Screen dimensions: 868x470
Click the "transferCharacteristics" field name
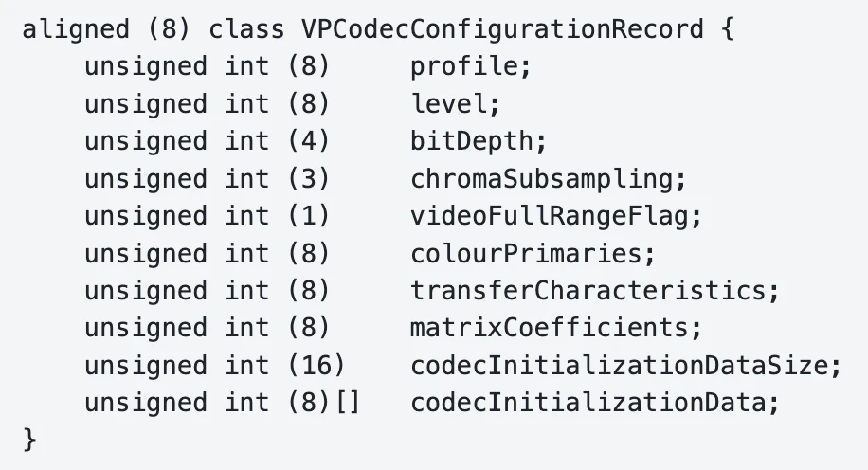click(x=595, y=291)
